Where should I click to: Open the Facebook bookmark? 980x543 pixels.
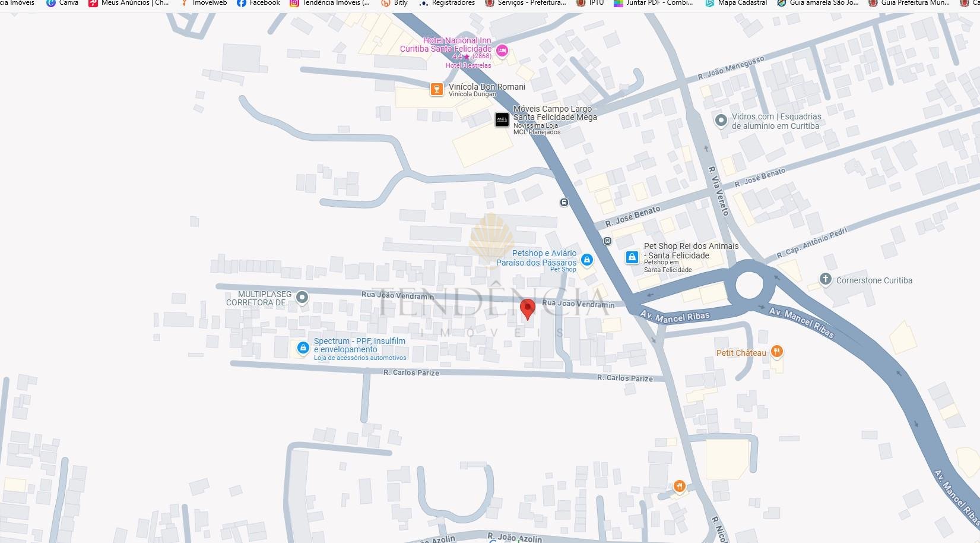(x=258, y=3)
